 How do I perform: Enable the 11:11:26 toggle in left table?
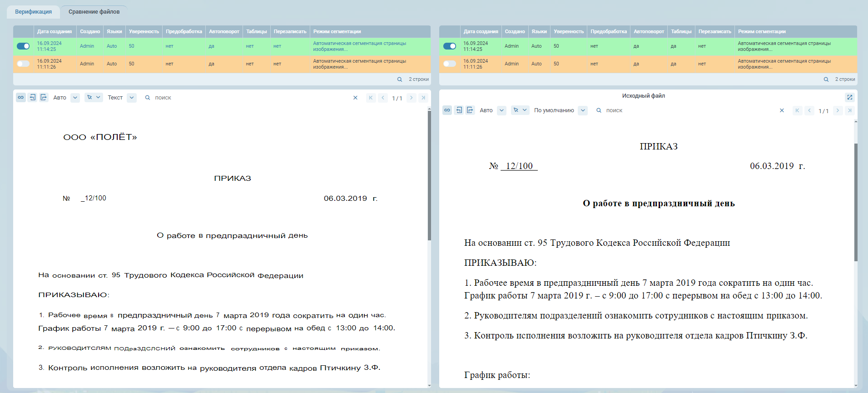pyautogui.click(x=23, y=64)
